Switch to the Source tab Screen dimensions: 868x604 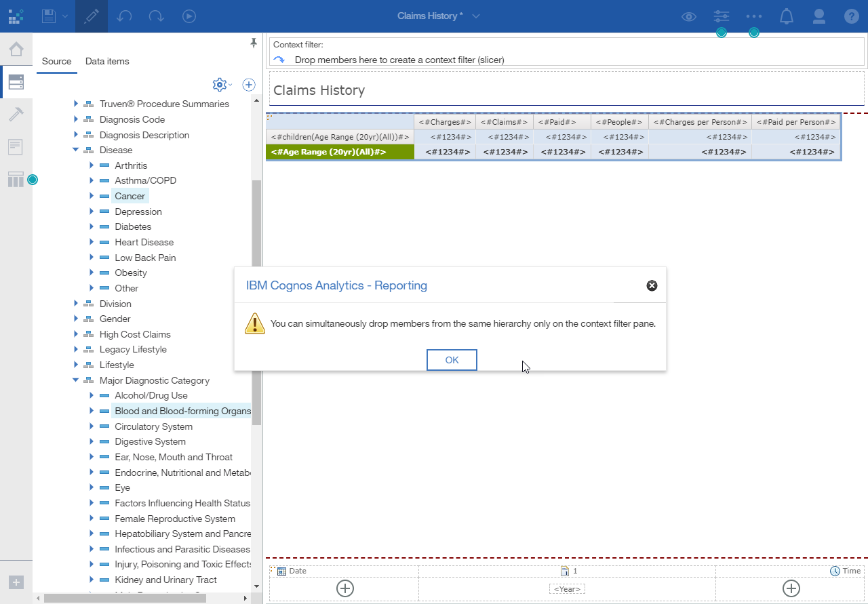[56, 61]
